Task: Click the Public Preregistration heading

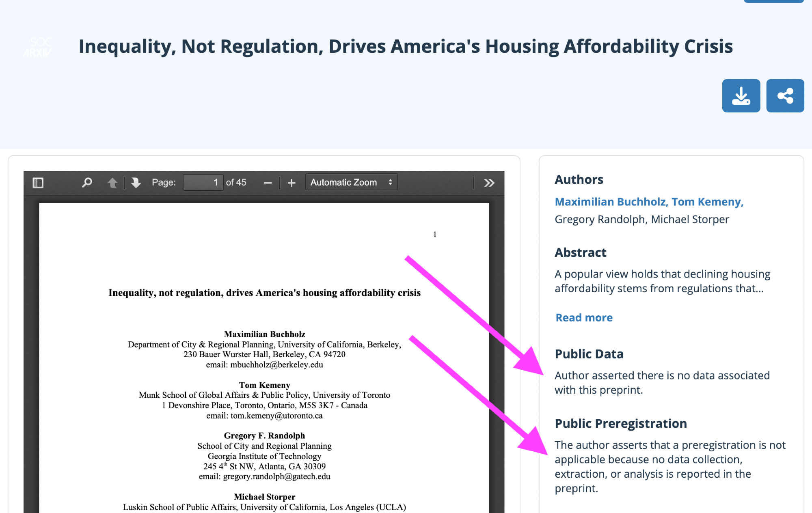Action: pyautogui.click(x=620, y=423)
